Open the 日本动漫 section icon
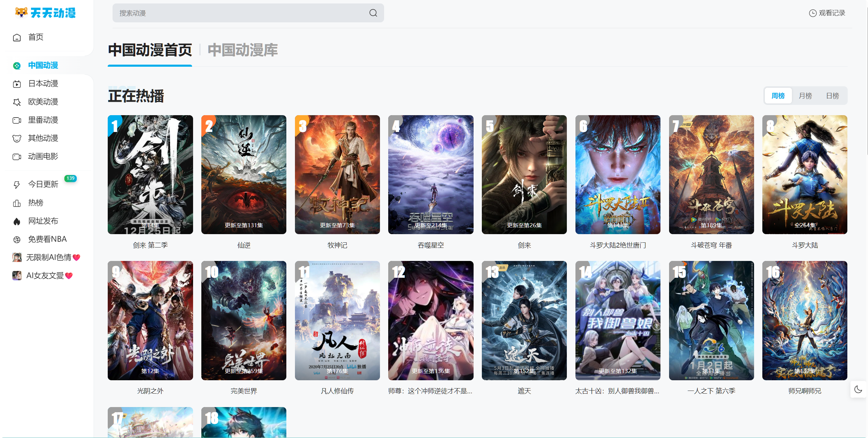Viewport: 868px width, 438px height. 17,84
